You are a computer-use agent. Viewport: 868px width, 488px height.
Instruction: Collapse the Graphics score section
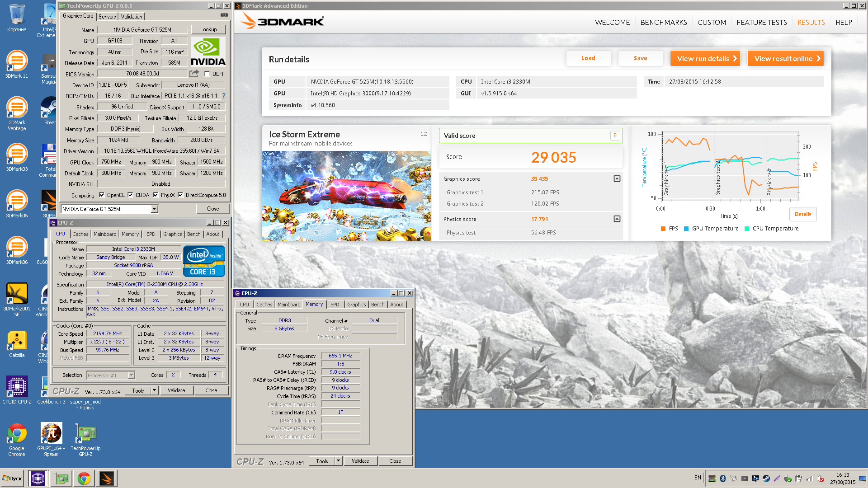click(x=617, y=178)
